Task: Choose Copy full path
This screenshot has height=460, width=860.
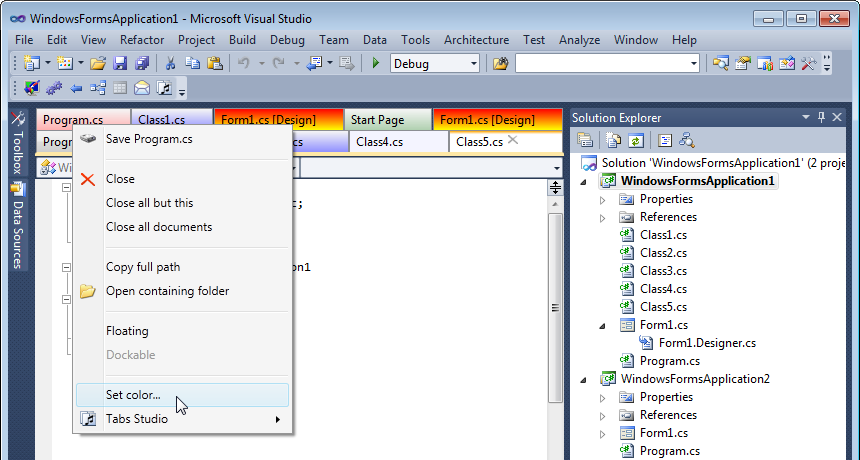Action: tap(182, 267)
